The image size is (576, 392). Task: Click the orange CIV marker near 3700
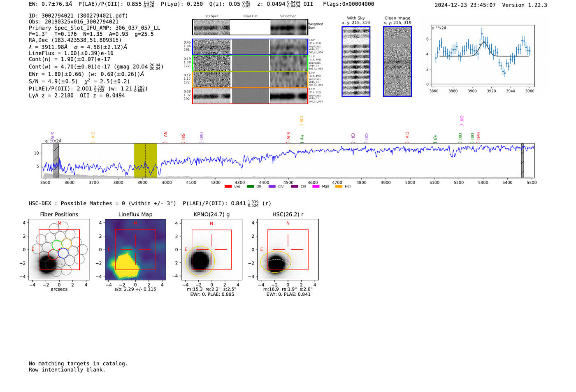click(x=93, y=137)
